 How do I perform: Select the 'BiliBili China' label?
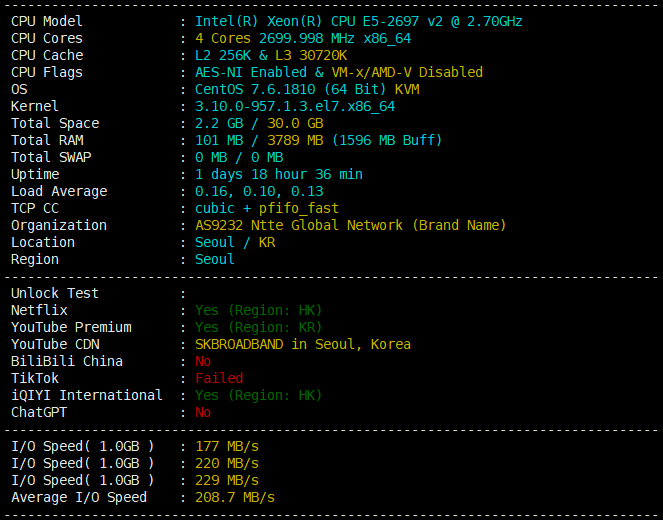[x=67, y=361]
